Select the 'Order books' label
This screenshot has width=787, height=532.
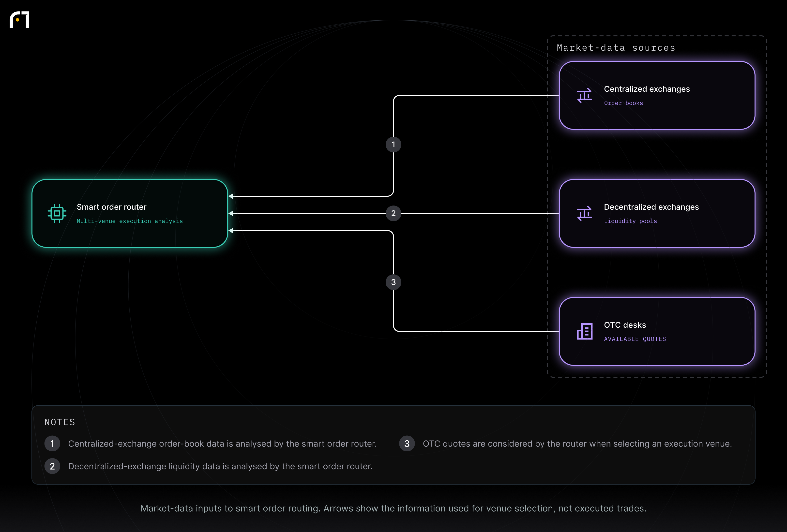tap(623, 103)
